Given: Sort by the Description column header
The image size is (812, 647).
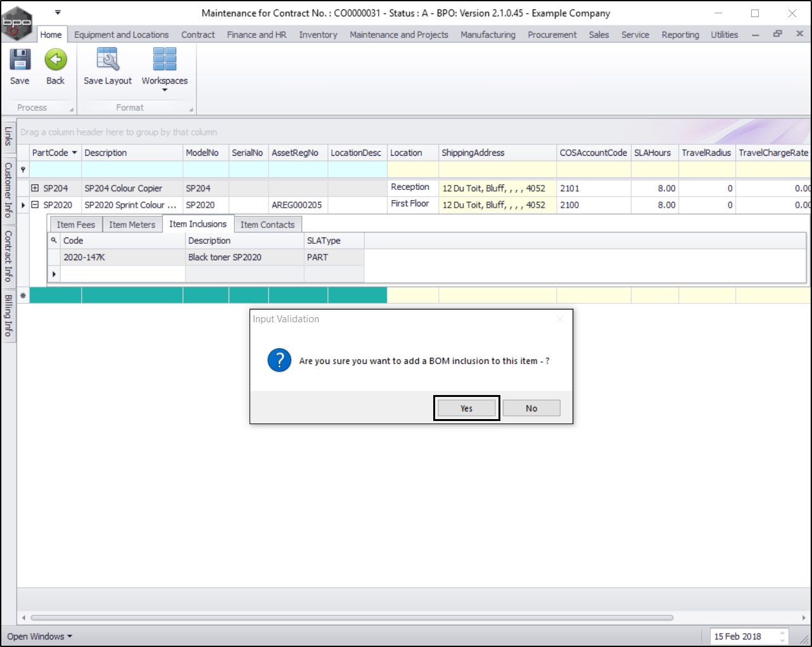Looking at the screenshot, I should coord(132,153).
